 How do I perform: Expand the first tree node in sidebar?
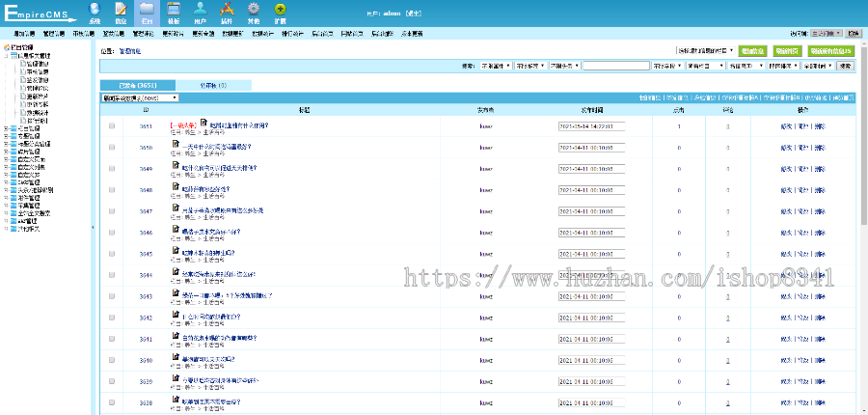tap(7, 54)
